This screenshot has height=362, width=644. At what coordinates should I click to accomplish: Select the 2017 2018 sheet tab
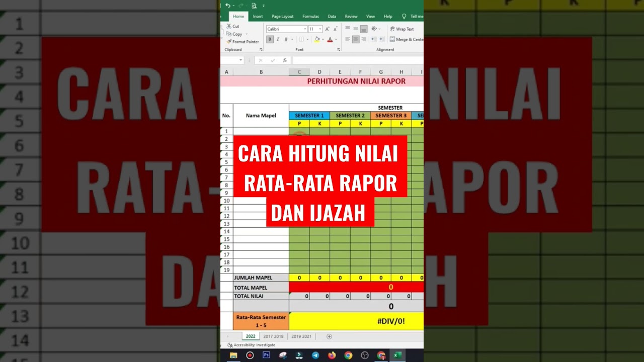(273, 336)
